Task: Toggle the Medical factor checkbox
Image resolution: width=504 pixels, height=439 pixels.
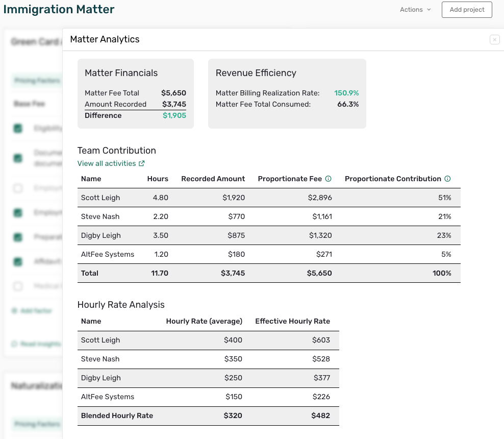Action: [x=18, y=286]
